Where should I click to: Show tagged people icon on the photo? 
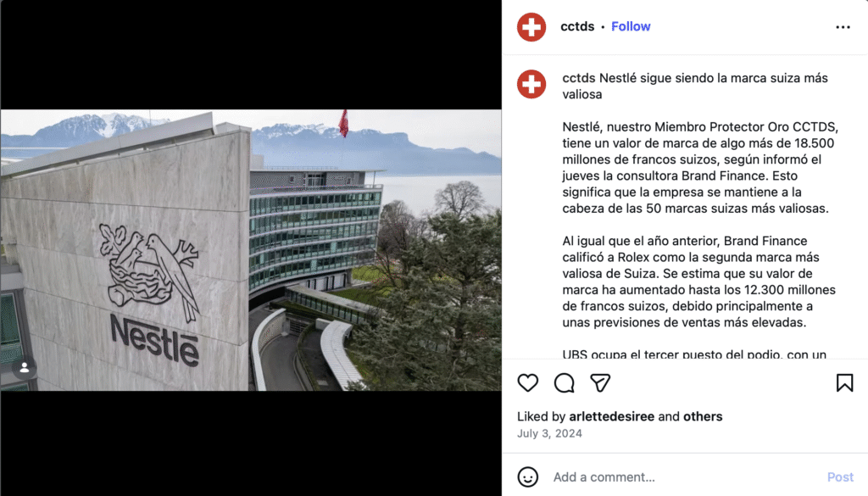coord(25,368)
